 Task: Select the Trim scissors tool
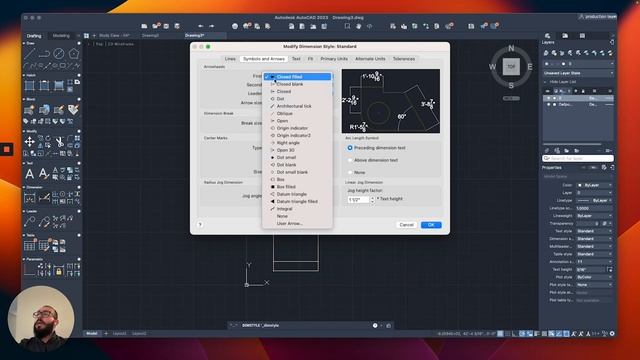[60, 142]
